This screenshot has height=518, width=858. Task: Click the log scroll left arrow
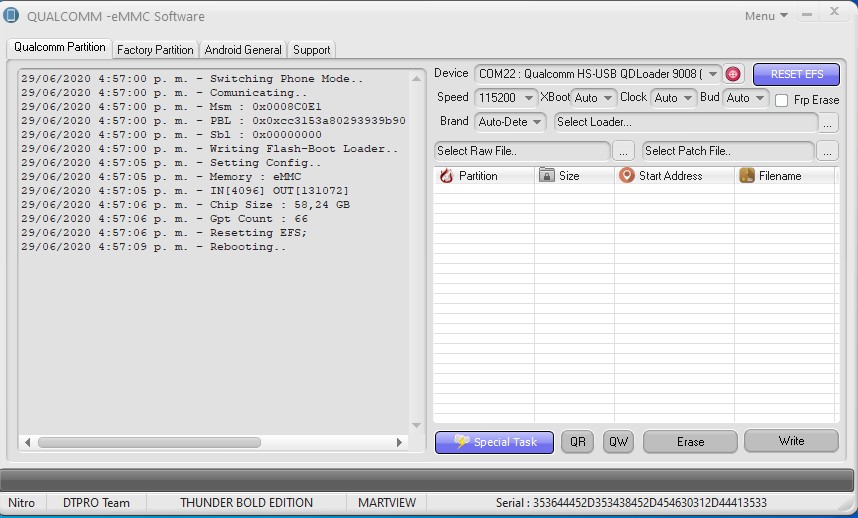point(27,442)
